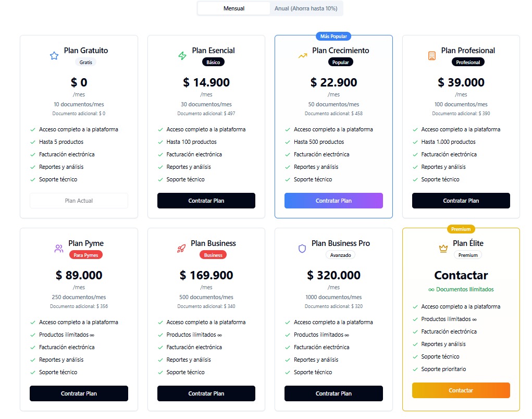Click the building icon for Plan Profesional
The height and width of the screenshot is (419, 532).
[431, 56]
